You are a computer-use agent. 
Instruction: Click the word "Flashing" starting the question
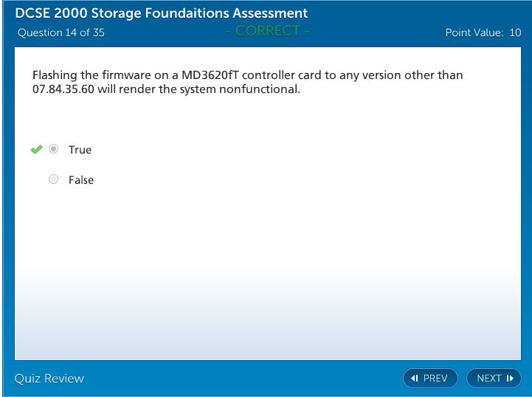55,75
